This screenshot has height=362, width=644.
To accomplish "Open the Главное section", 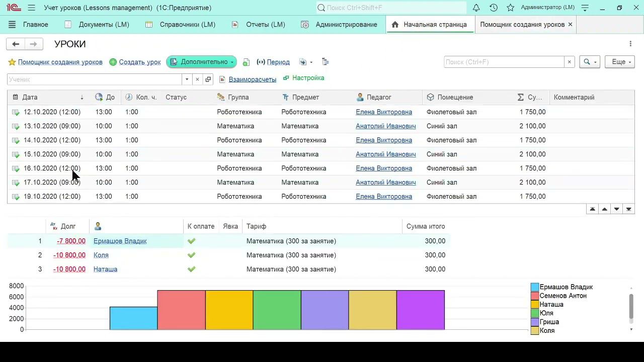I will 36,25.
